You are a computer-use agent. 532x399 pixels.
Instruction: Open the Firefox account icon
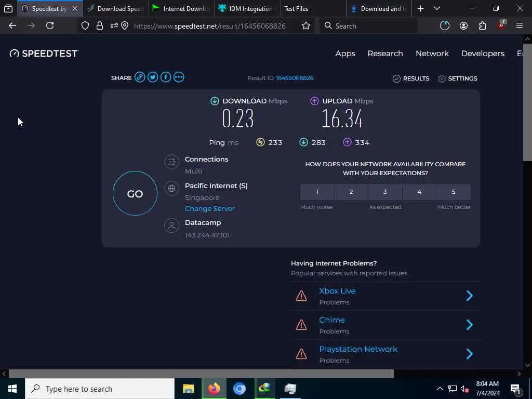[x=463, y=26]
